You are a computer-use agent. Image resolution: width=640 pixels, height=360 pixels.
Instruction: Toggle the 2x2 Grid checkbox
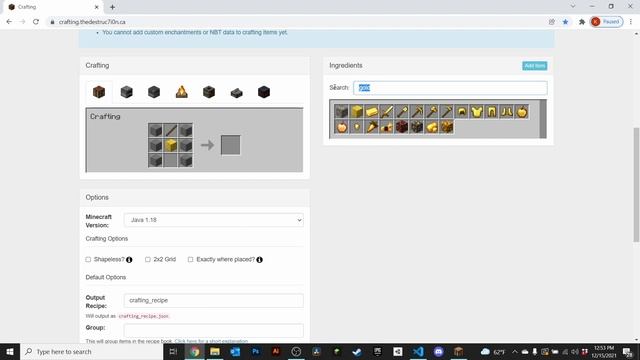148,260
